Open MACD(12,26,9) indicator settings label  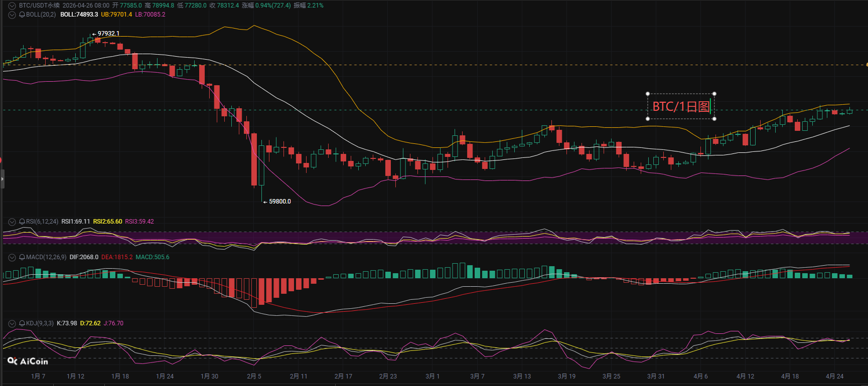click(46, 257)
